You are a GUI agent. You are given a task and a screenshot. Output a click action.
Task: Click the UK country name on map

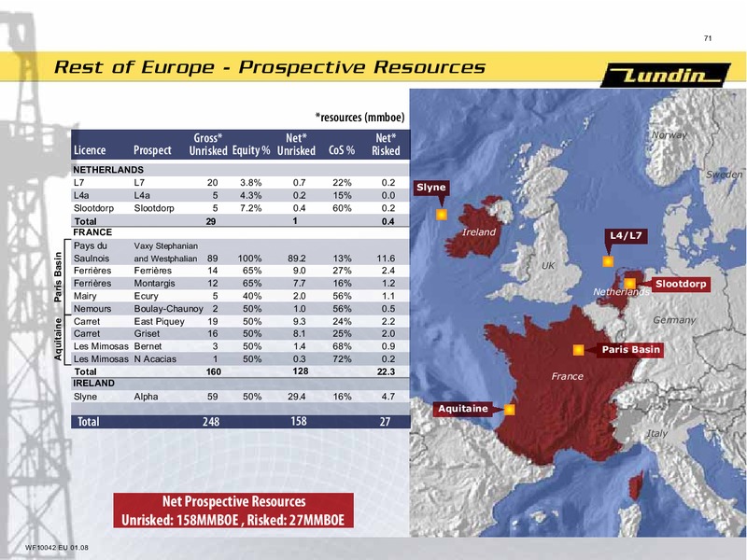(548, 266)
